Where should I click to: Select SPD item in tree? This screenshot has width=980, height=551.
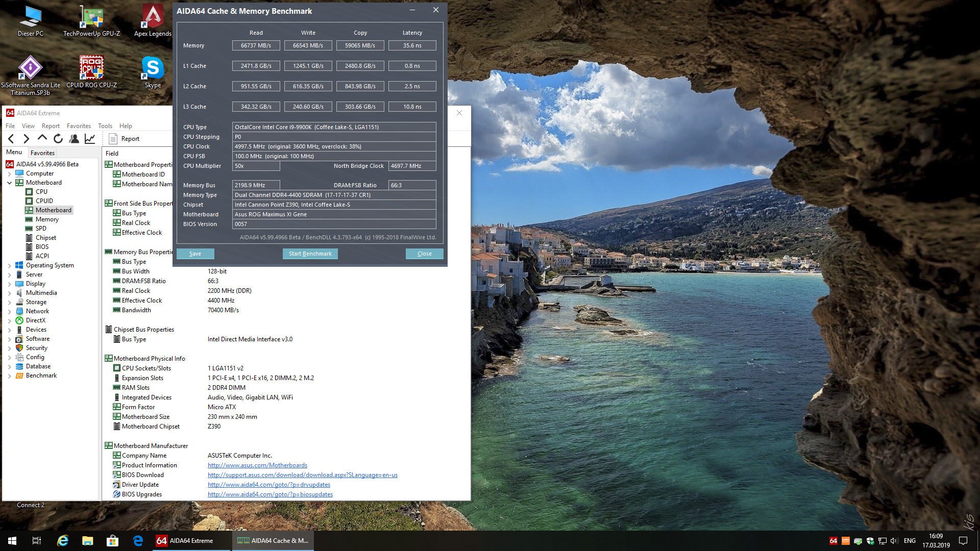tap(41, 229)
